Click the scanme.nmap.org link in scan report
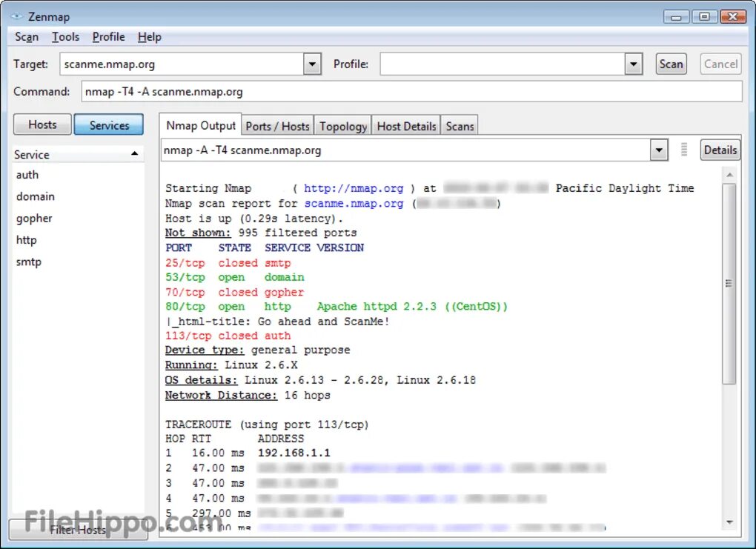 point(354,204)
